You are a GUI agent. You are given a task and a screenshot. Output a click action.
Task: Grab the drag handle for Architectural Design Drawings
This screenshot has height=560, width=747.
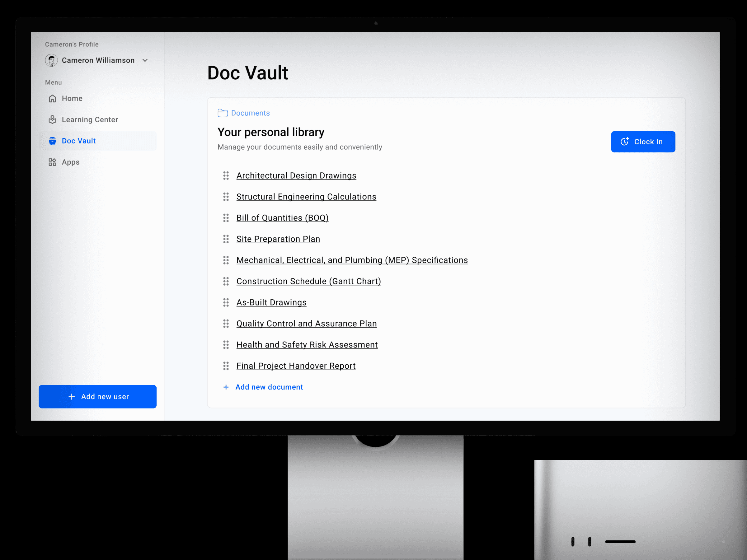tap(226, 175)
